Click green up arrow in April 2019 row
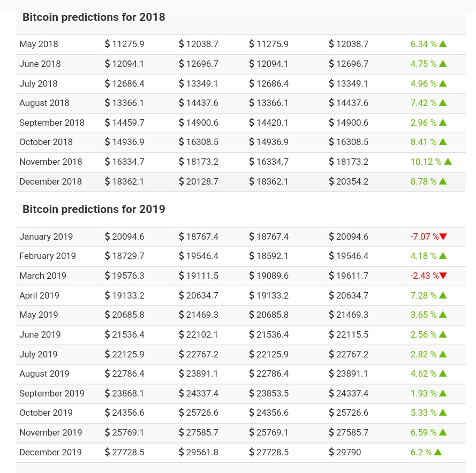Viewport: 476px width, 473px height. 443,295
